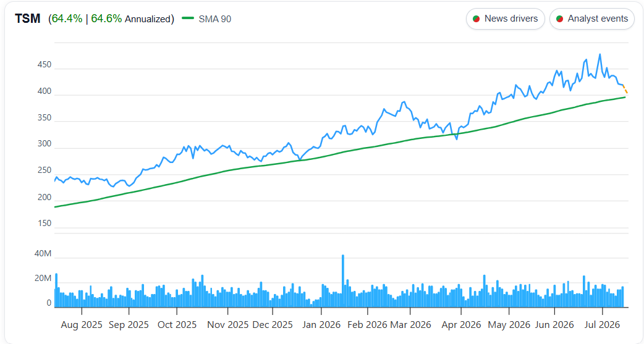Click the 40M volume axis label
The height and width of the screenshot is (344, 644).
pos(43,254)
